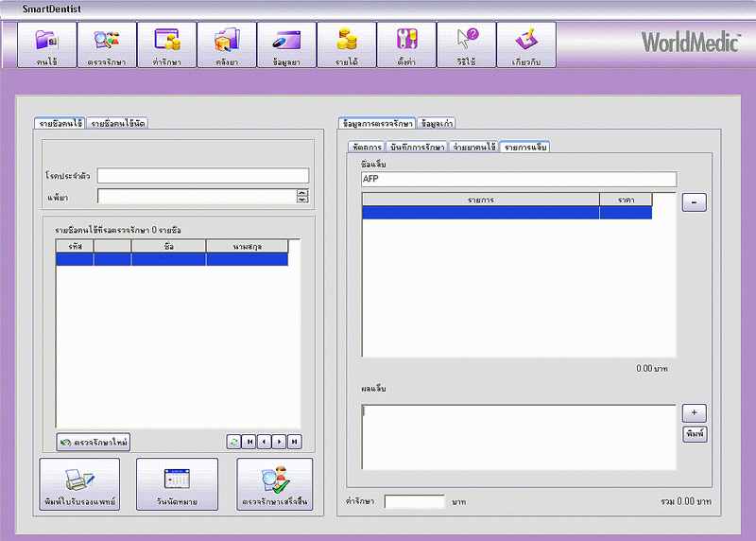The width and height of the screenshot is (756, 541).
Task: Open the ค่ารักษา (treatment fee) toolbar icon
Action: coord(167,44)
